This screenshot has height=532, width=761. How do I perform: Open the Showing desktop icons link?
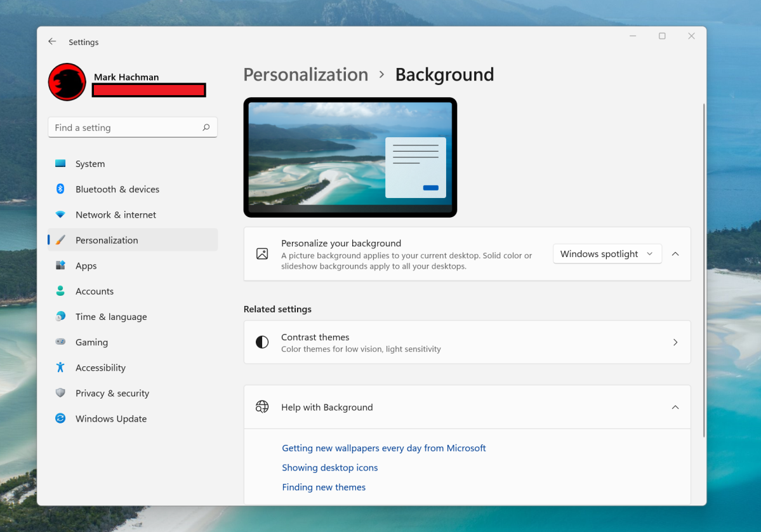330,467
